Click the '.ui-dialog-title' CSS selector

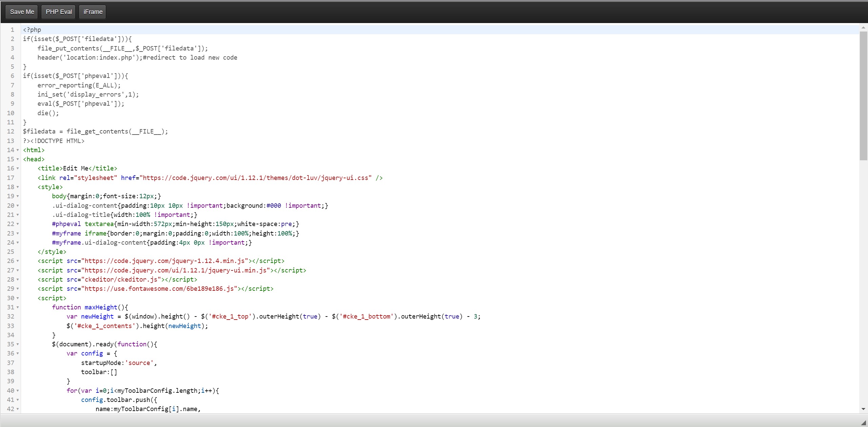tap(81, 215)
